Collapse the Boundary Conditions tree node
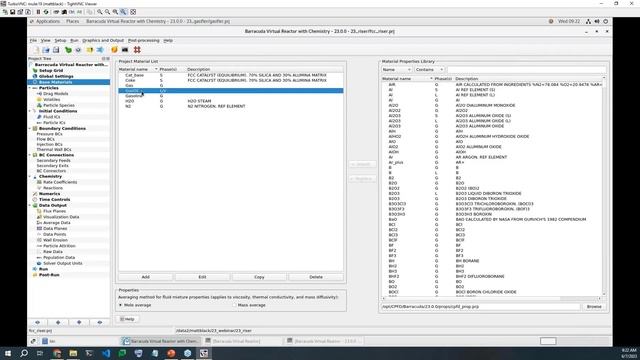 click(x=30, y=128)
